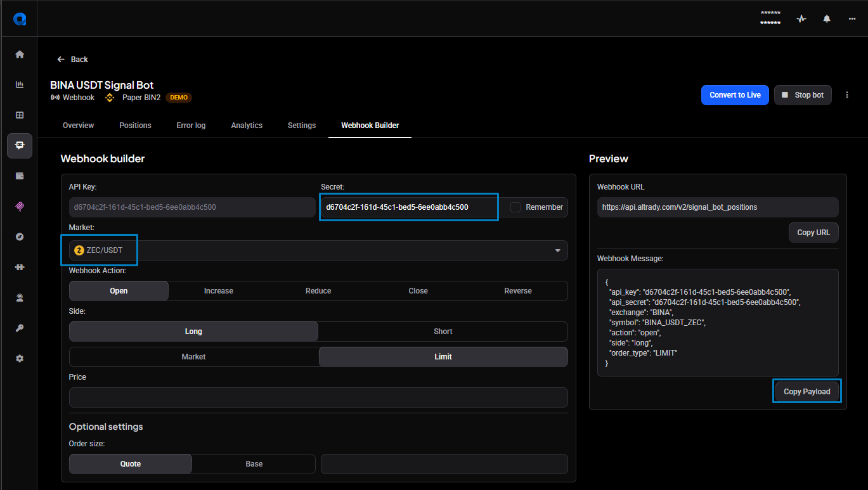Switch to the Error log tab
This screenshot has width=868, height=490.
pos(191,126)
